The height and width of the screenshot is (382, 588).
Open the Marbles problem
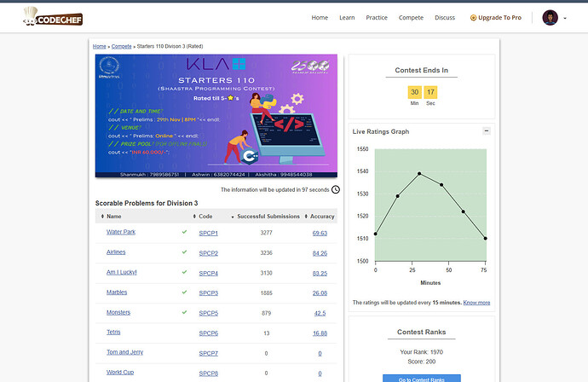coord(117,292)
